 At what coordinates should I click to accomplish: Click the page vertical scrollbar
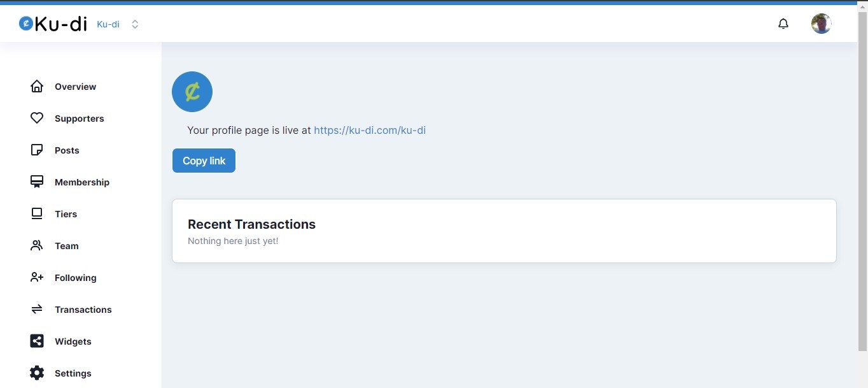click(x=862, y=182)
